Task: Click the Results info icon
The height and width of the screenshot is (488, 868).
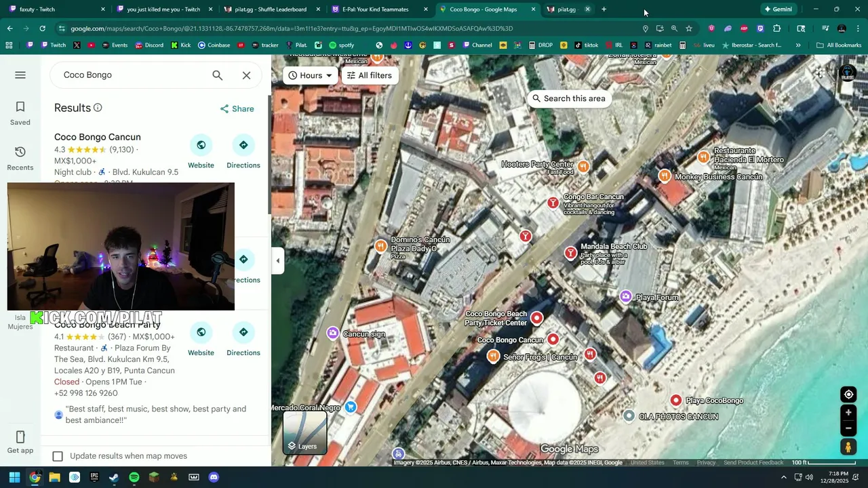Action: [x=98, y=108]
